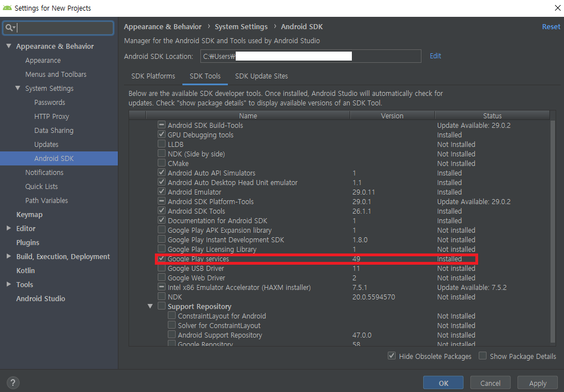Select Data Sharing settings
The image size is (564, 392).
[54, 131]
